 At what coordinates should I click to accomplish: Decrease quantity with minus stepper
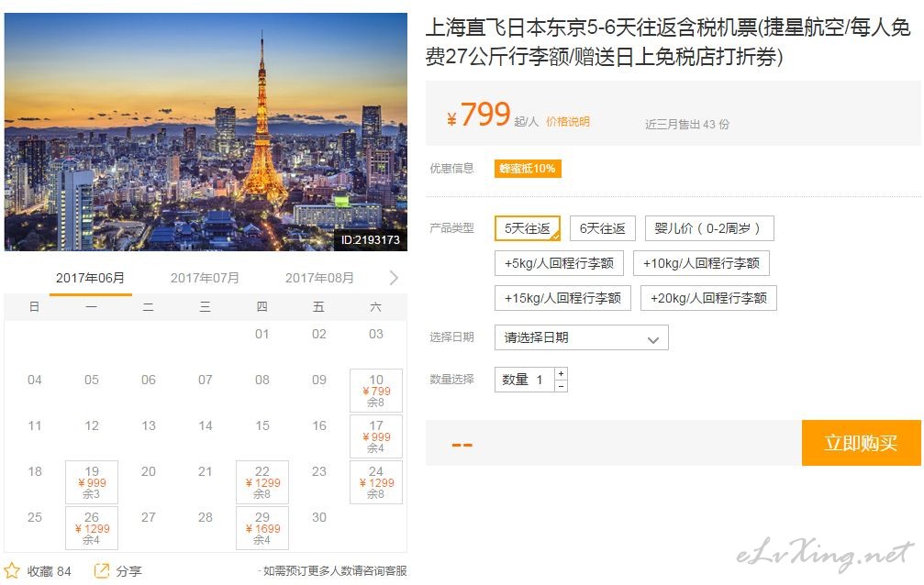click(x=561, y=386)
